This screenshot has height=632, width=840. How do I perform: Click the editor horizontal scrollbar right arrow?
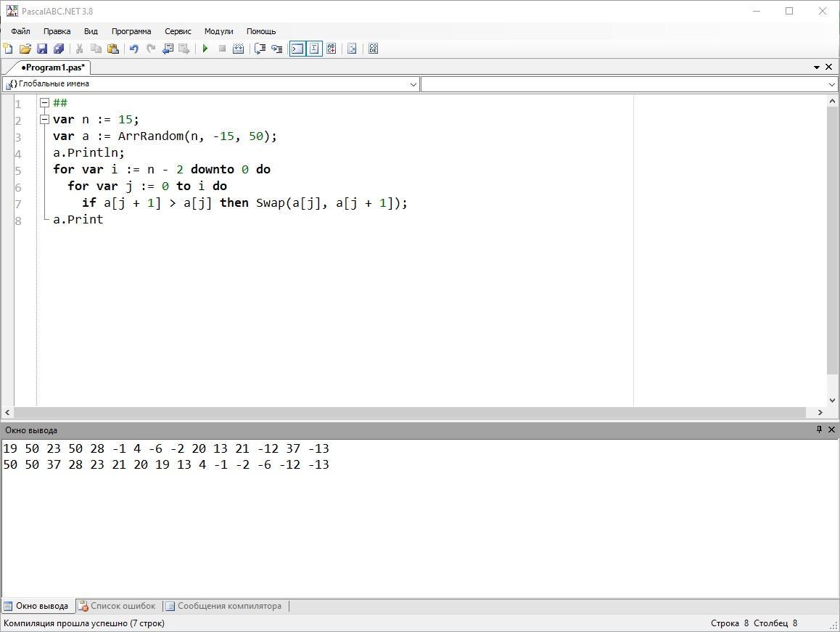820,412
